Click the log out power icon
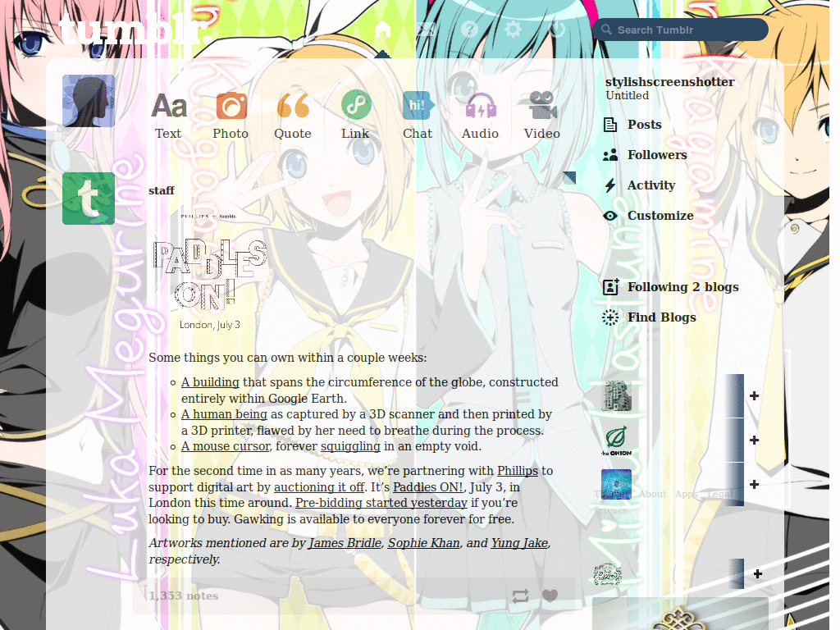840x630 pixels. point(557,29)
